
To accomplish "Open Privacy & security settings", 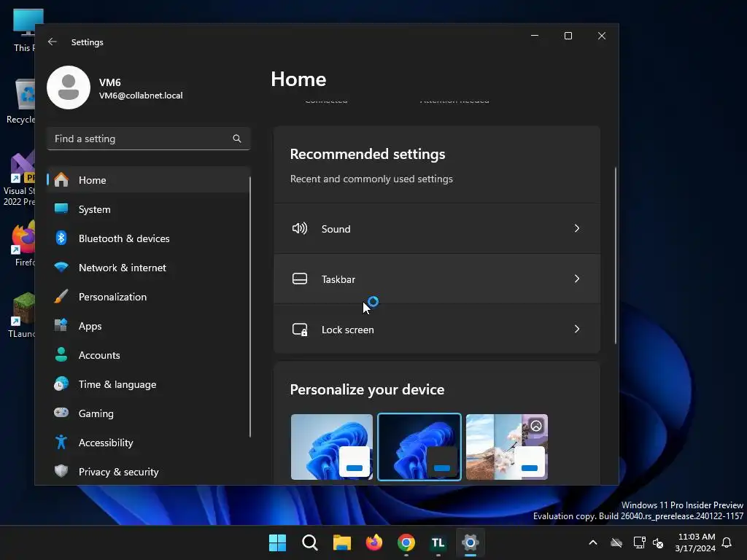I will click(149, 472).
